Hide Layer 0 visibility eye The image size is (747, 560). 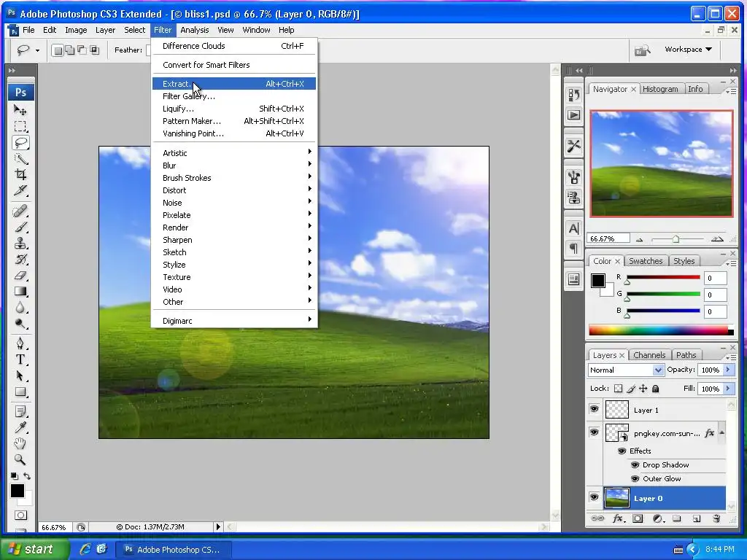594,497
